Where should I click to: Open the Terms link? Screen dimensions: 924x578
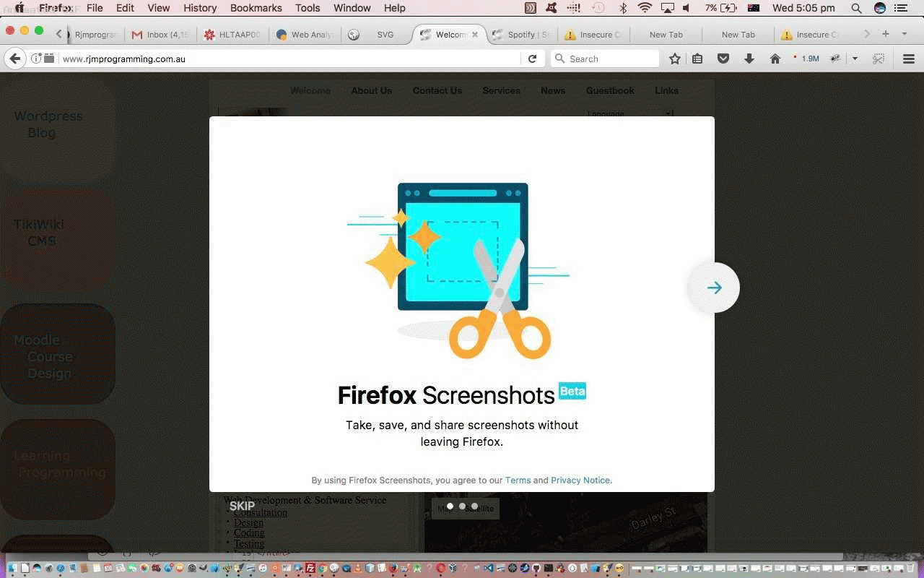coord(518,480)
